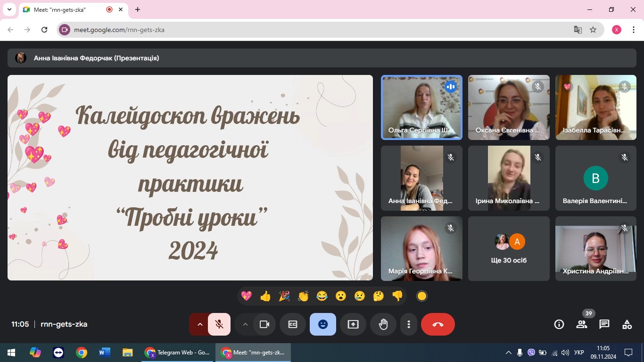Screen dimensions: 644x362
Task: Open the present screen option
Action: click(x=353, y=324)
